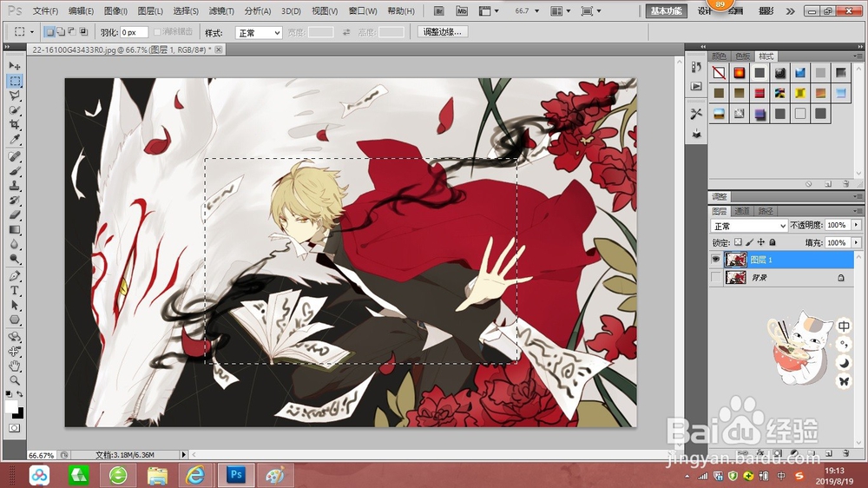Viewport: 868px width, 488px height.
Task: Toggle lock transparent pixels
Action: 738,242
